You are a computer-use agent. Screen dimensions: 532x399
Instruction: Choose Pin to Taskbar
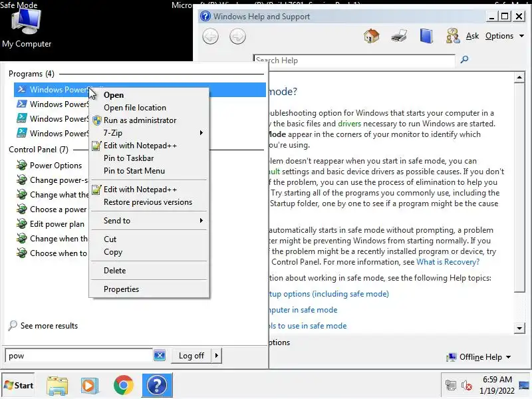pos(149,158)
